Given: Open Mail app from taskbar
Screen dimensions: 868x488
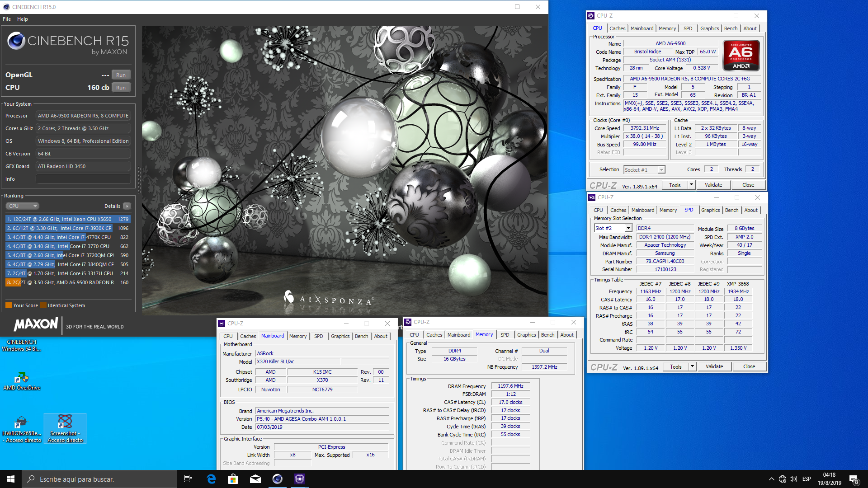Looking at the screenshot, I should pos(255,479).
